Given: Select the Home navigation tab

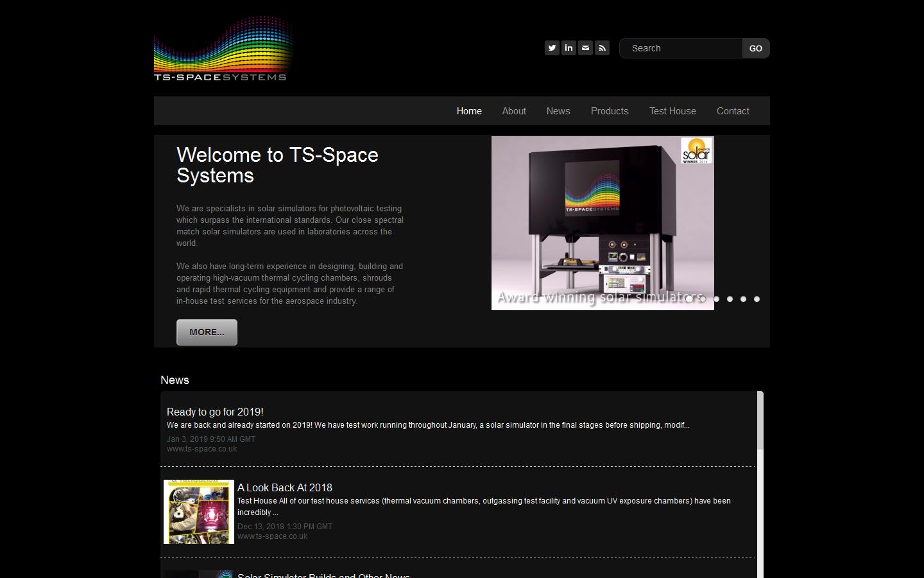Looking at the screenshot, I should [x=468, y=110].
